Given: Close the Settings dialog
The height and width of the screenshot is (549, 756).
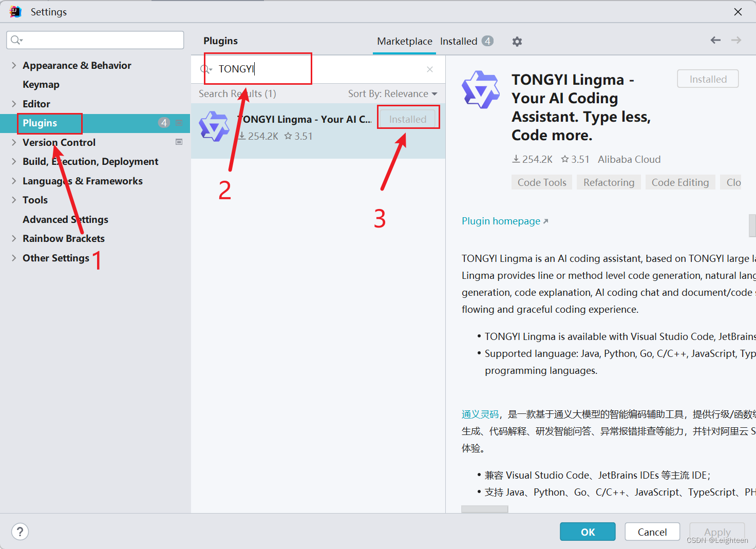Looking at the screenshot, I should pos(738,11).
